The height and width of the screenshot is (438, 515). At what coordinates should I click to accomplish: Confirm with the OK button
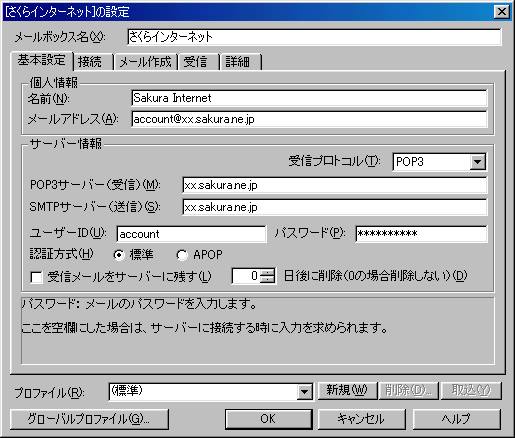(x=268, y=419)
